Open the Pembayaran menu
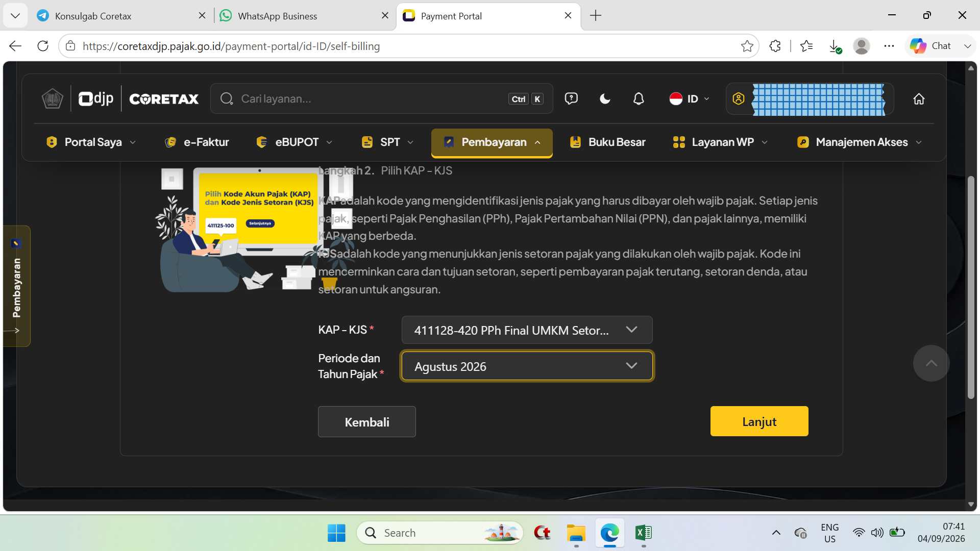Viewport: 980px width, 551px height. tap(492, 142)
